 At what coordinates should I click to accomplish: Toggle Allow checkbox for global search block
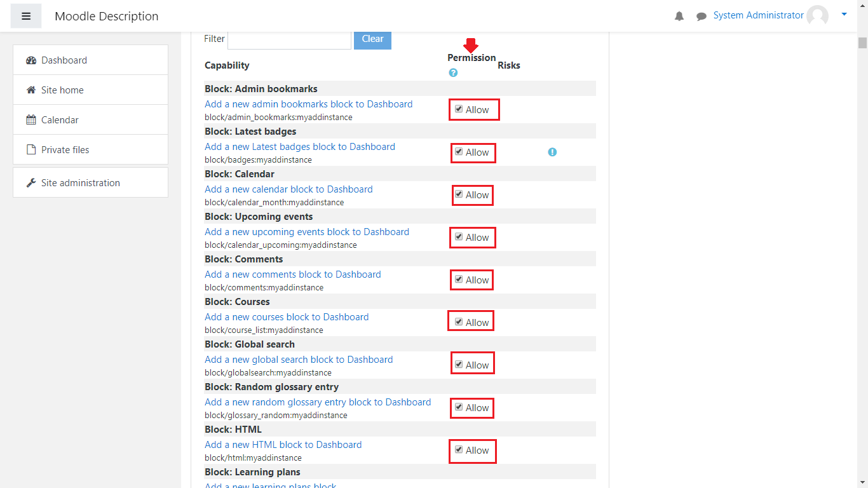[459, 365]
